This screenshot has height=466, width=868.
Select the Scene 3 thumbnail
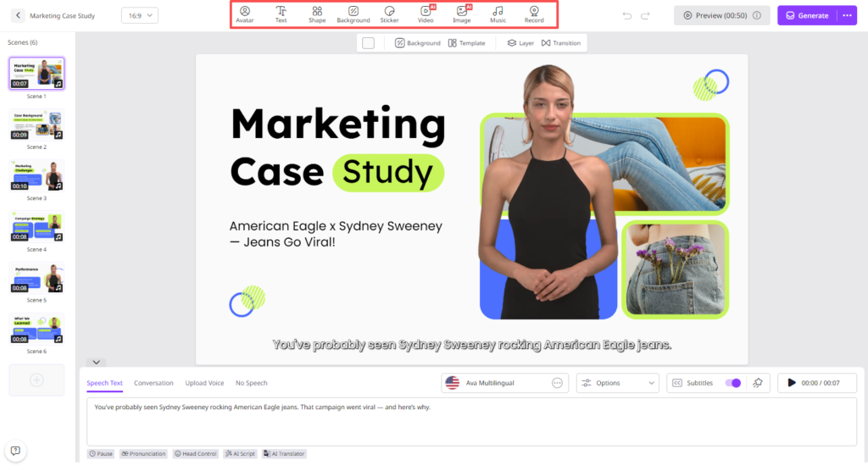click(36, 175)
